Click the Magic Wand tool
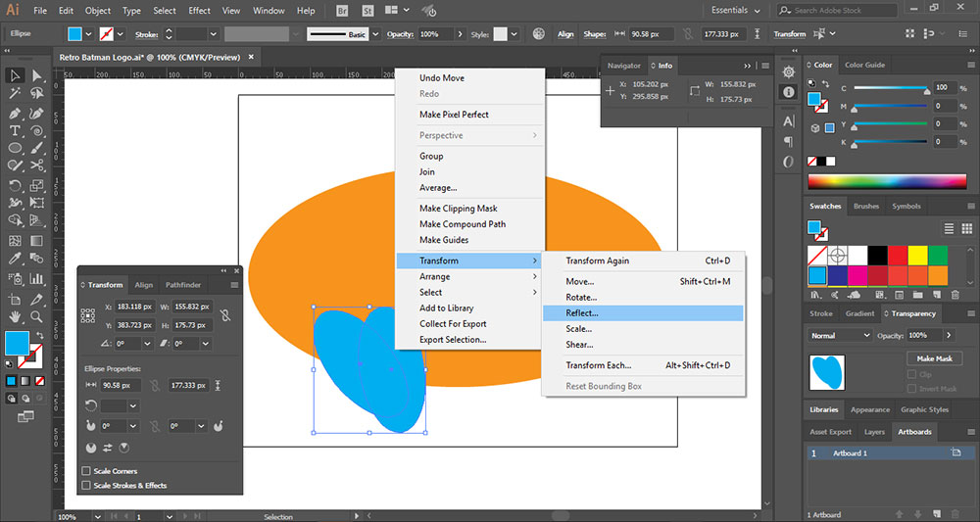980x522 pixels. pyautogui.click(x=16, y=94)
